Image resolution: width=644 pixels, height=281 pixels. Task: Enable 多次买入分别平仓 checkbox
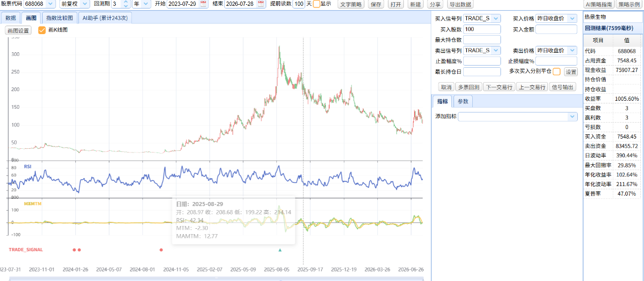click(x=556, y=71)
